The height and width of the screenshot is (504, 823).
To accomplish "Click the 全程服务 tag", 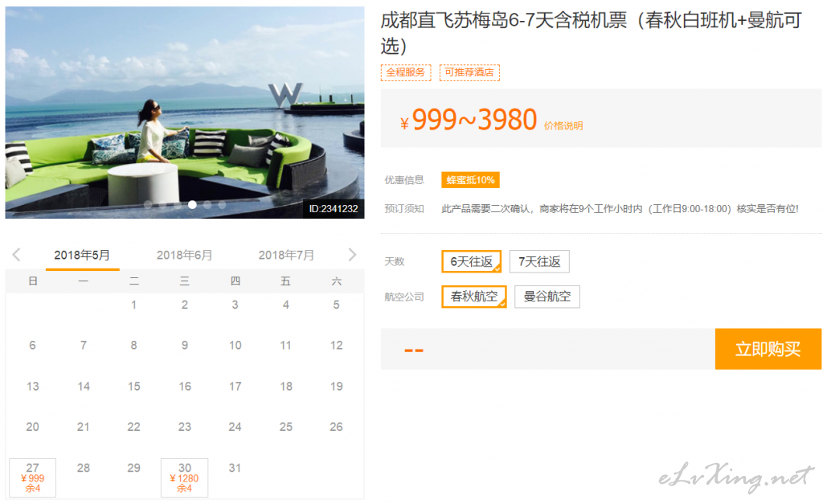I will point(406,72).
